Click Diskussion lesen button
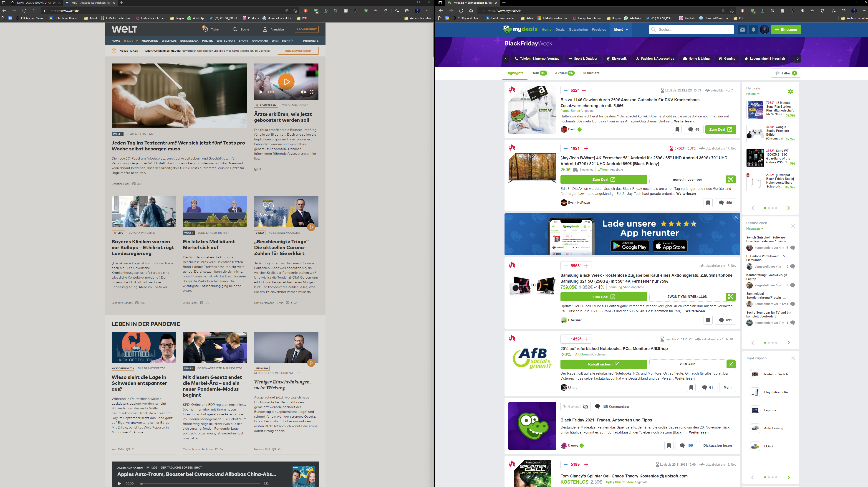868x487 pixels. pyautogui.click(x=717, y=446)
